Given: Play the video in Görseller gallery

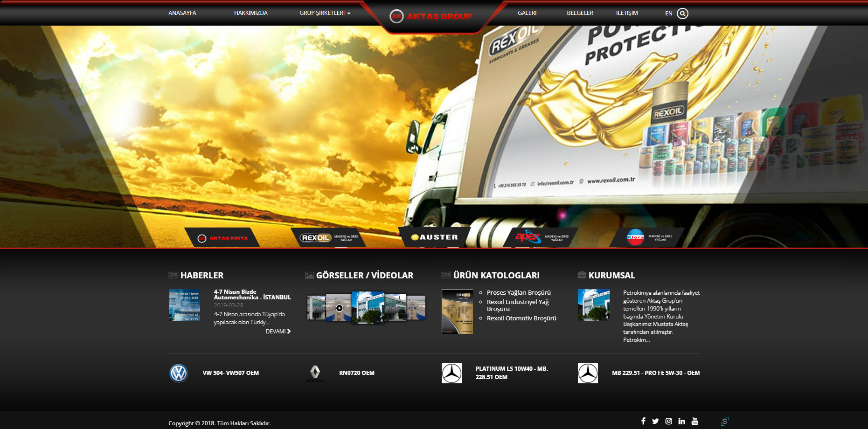Looking at the screenshot, I should (x=340, y=308).
